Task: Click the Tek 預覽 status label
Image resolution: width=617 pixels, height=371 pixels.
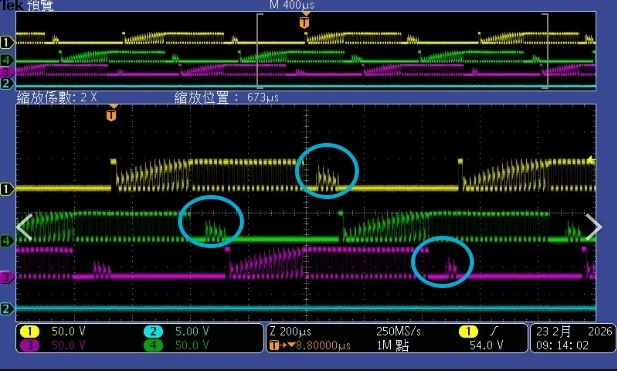Action: click(x=26, y=5)
